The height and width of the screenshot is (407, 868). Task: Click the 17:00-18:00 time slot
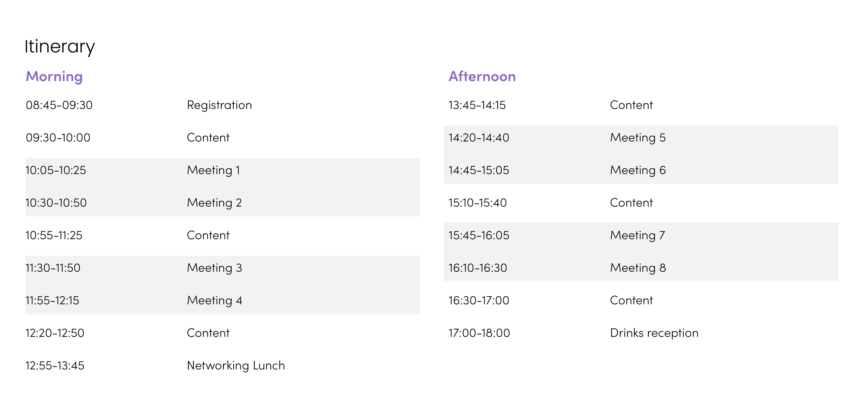click(479, 333)
